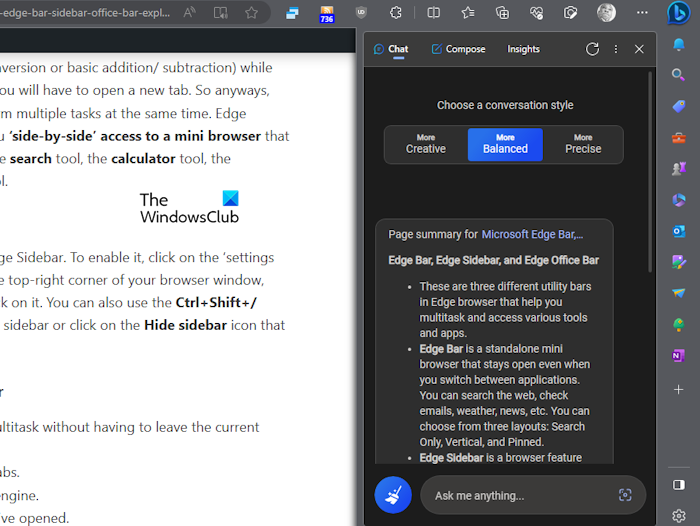Screen dimensions: 700x526
Task: Select More Balanced conversation style
Action: point(505,145)
